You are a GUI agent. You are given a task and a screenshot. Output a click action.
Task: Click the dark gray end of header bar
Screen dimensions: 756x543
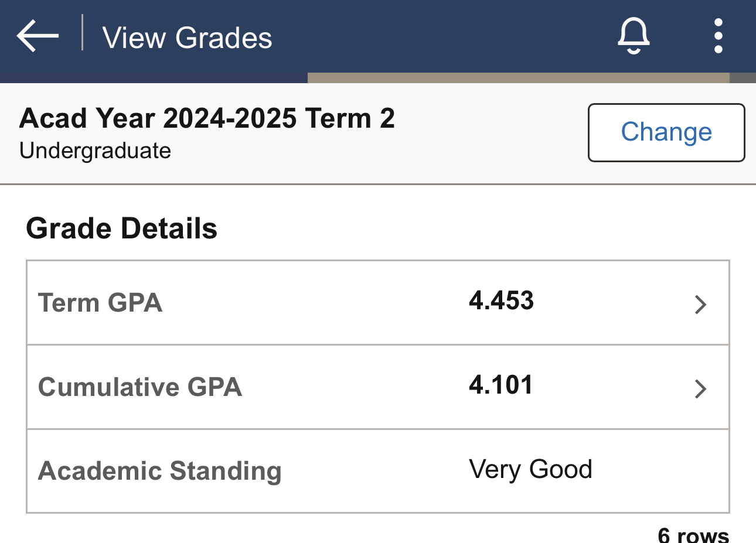(743, 78)
